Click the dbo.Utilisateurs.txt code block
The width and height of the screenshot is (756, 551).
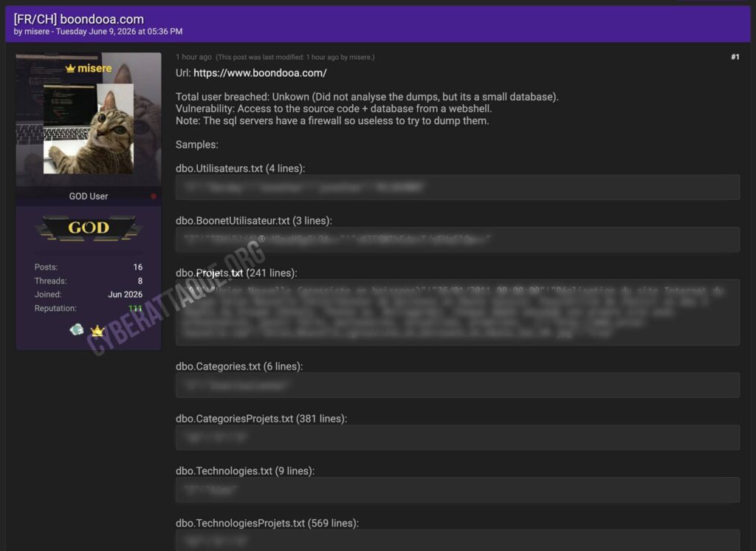pos(458,187)
